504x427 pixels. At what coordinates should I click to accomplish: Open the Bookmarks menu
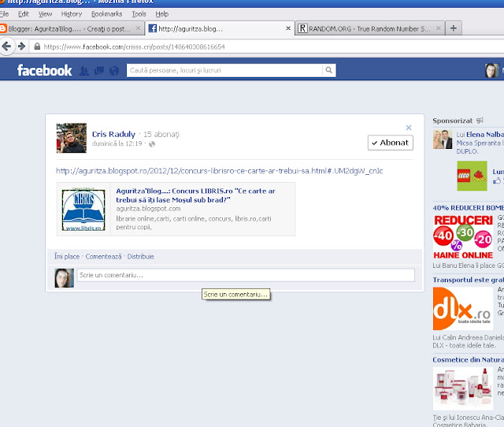[107, 14]
